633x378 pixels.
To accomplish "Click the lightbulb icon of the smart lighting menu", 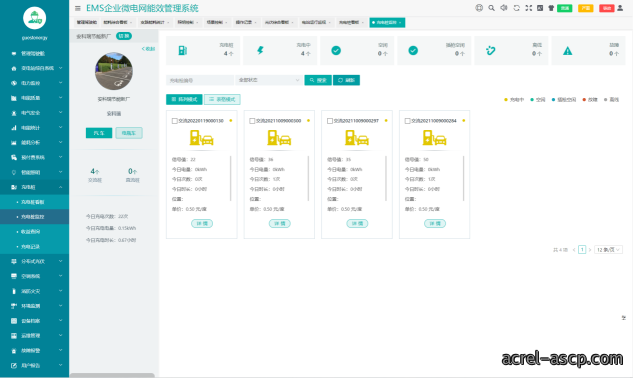I will click(14, 172).
